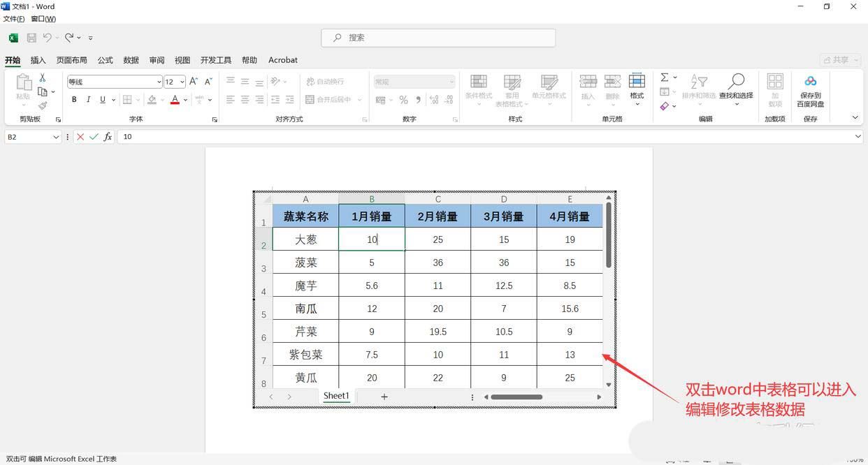
Task: Open the 字体 font settings dialog launcher
Action: [215, 120]
